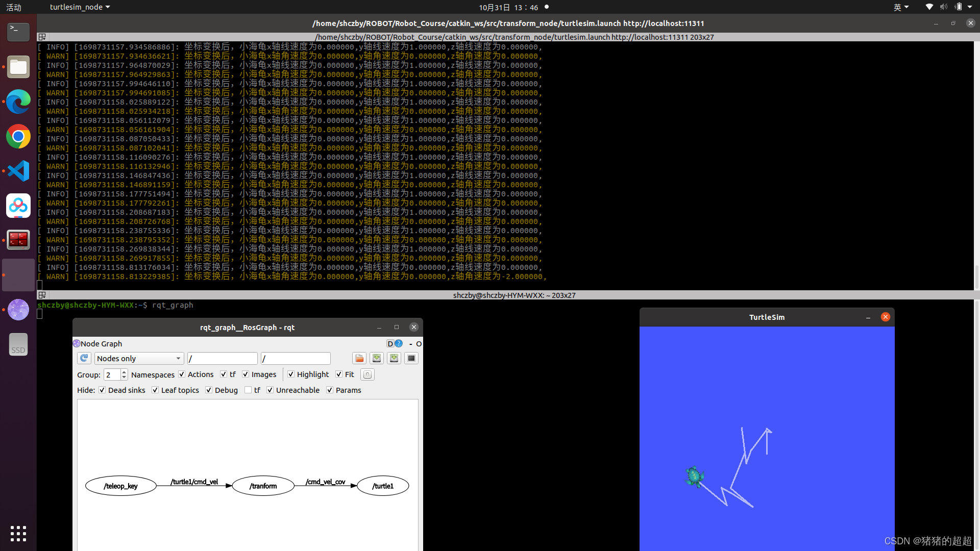Enable the Hide tf checkbox
The width and height of the screenshot is (980, 551).
click(248, 390)
